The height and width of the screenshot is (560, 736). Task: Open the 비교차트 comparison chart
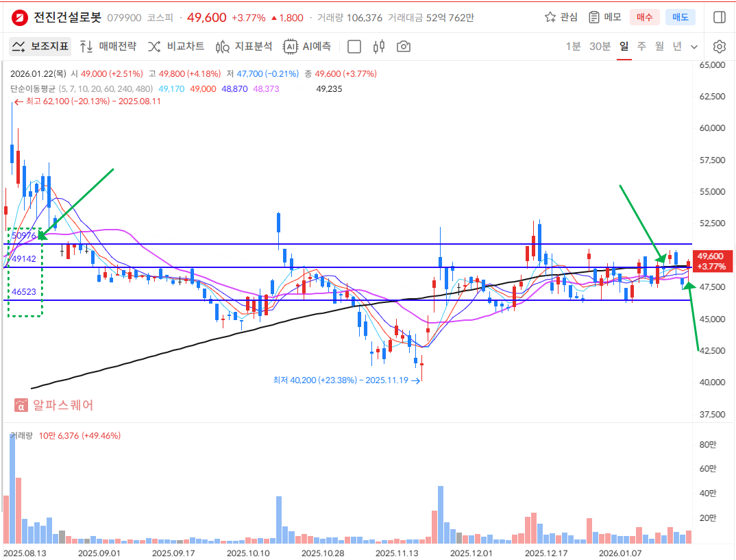(x=176, y=47)
